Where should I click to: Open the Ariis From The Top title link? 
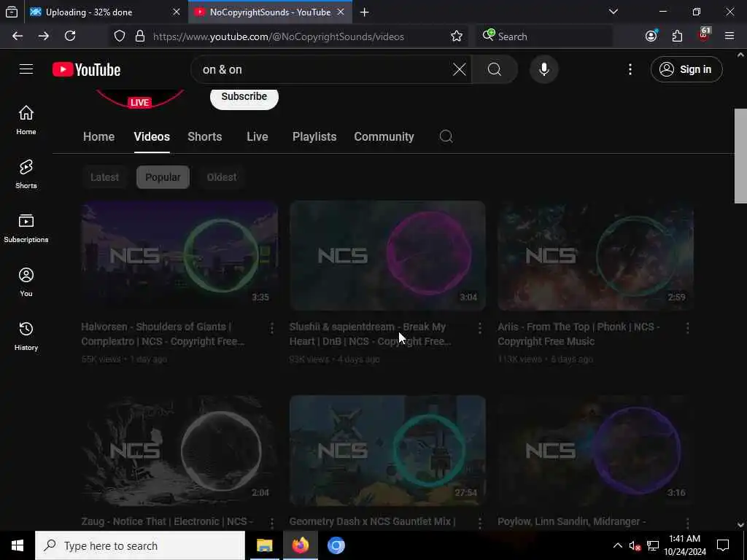(578, 334)
